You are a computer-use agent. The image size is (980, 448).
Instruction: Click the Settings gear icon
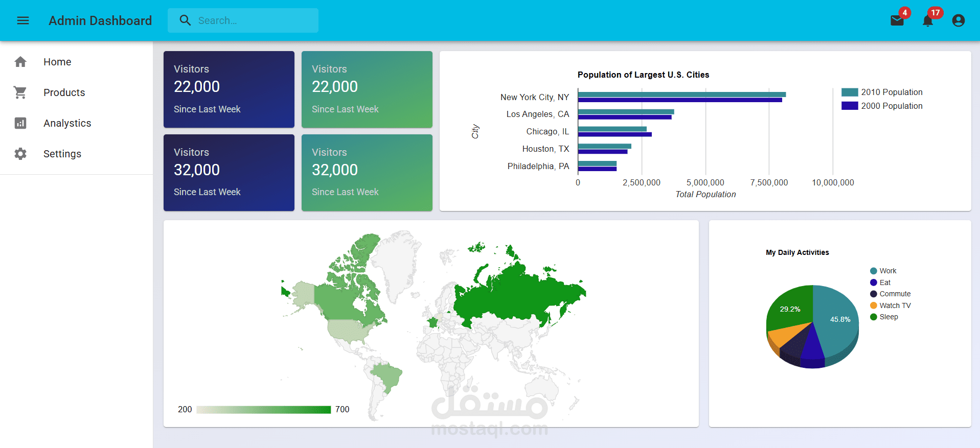point(20,154)
